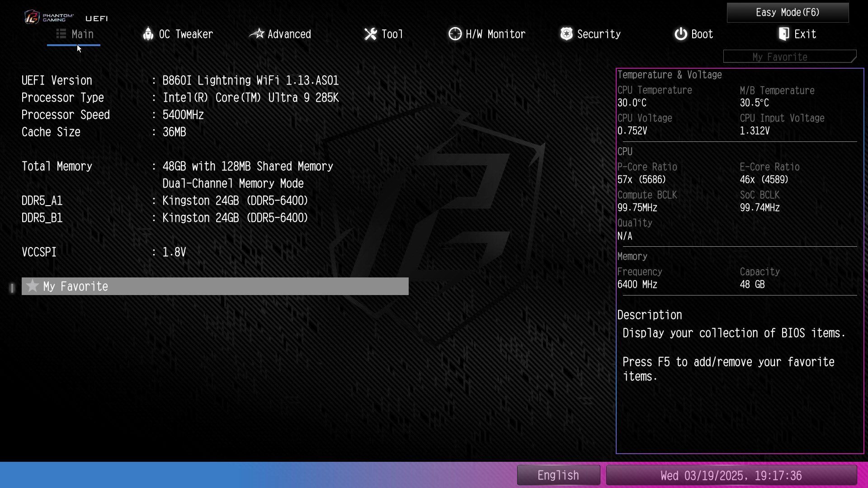Viewport: 868px width, 488px height.
Task: Switch to Easy Mode (F6)
Action: pos(788,13)
